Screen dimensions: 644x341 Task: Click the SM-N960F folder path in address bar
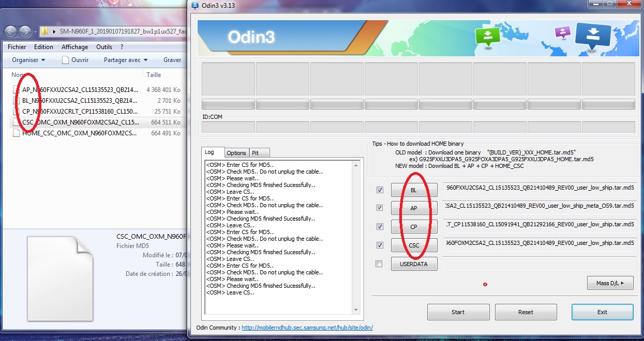coord(123,32)
